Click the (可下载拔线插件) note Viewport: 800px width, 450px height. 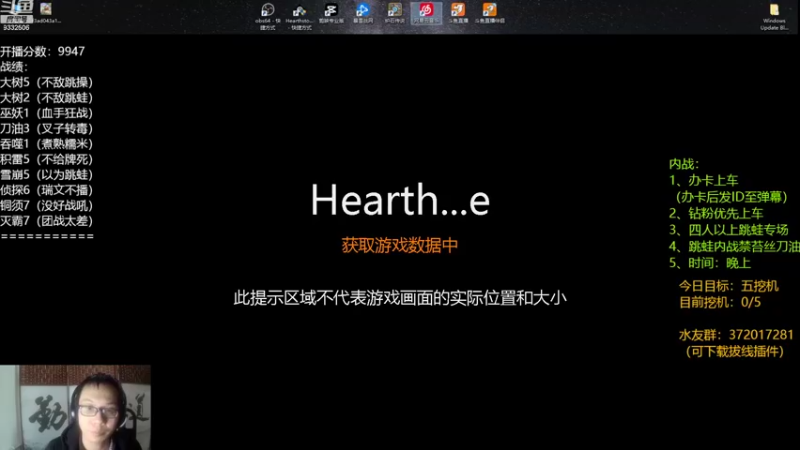[735, 352]
